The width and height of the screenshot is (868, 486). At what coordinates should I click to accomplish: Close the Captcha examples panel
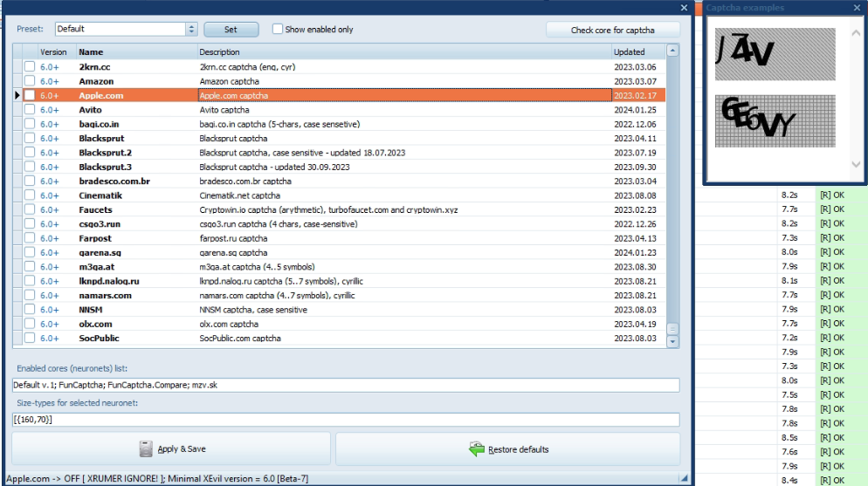(x=857, y=8)
